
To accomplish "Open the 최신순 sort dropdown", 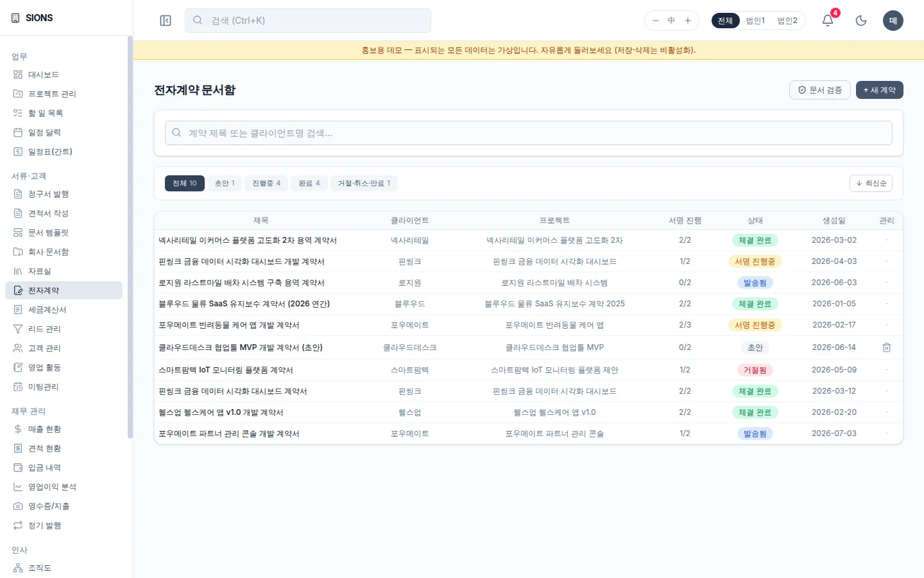I will pos(871,183).
